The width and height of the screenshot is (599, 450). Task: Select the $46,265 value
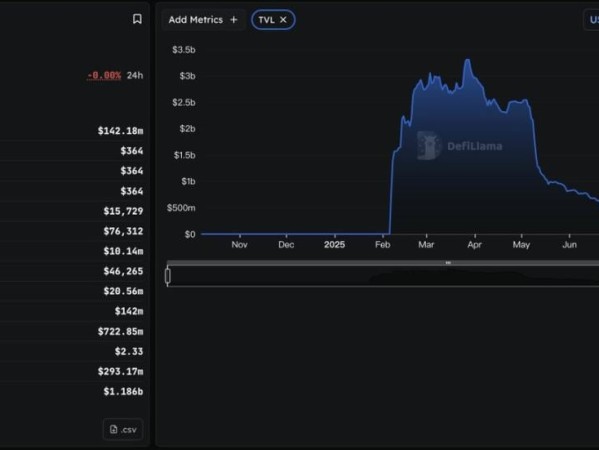123,271
